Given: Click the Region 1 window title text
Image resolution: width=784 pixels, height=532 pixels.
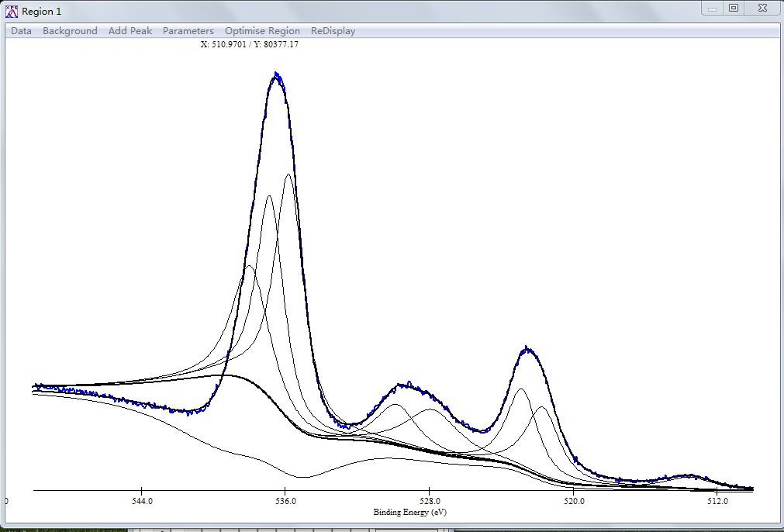Looking at the screenshot, I should click(42, 11).
